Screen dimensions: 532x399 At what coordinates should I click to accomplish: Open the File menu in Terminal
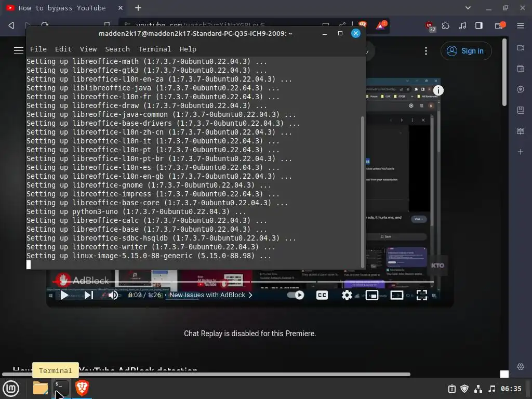coord(38,49)
